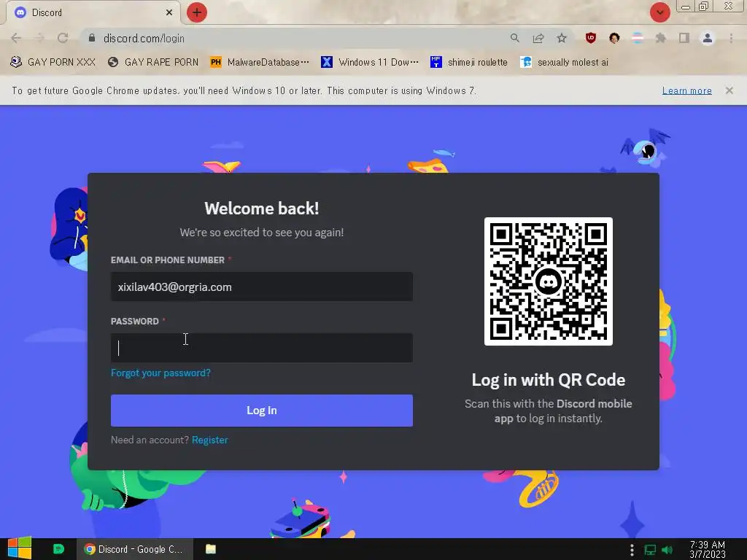Toggle the browser side panel
Image resolution: width=747 pixels, height=560 pixels.
(x=684, y=38)
